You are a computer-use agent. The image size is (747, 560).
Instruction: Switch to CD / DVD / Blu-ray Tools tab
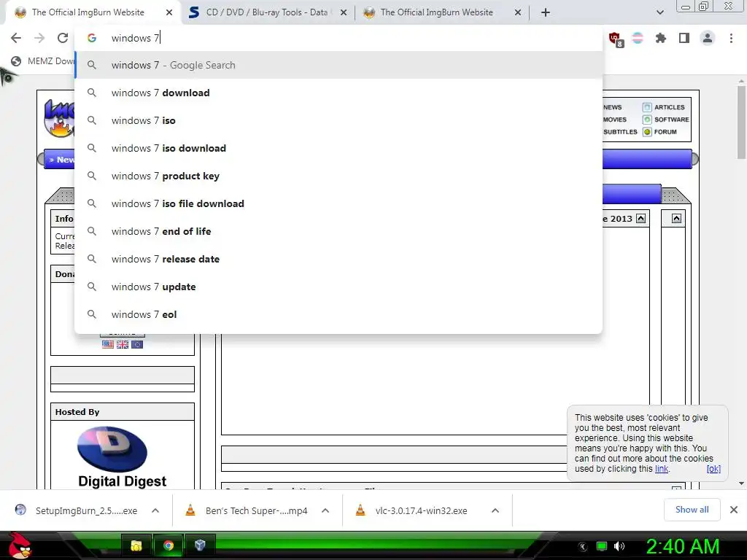pos(267,12)
